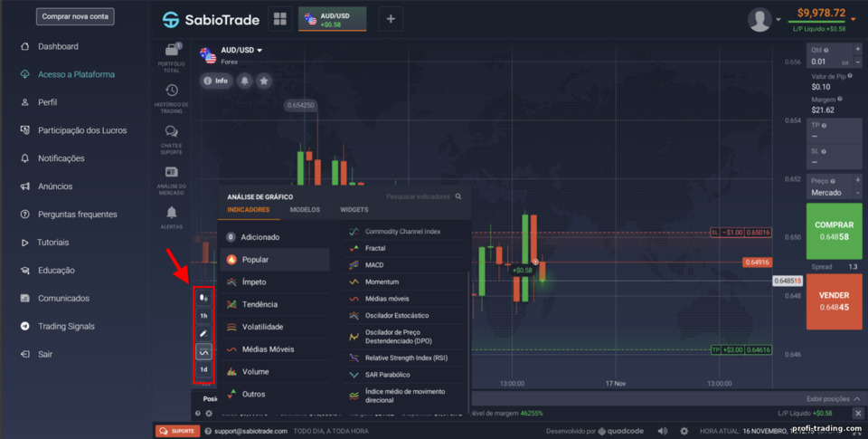Click the Valor de Pip help icon
This screenshot has height=439, width=868.
[850, 76]
